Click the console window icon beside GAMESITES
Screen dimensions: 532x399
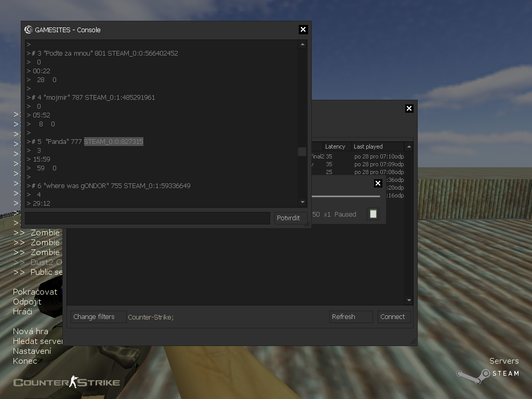(x=29, y=30)
